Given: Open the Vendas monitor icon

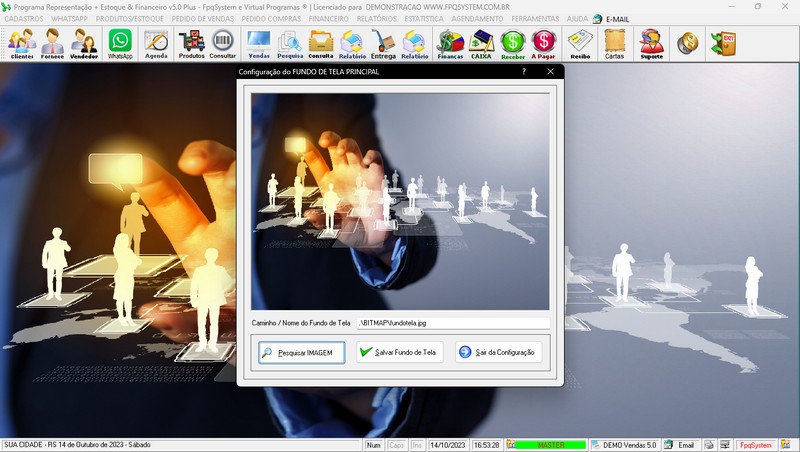Looking at the screenshot, I should [259, 44].
